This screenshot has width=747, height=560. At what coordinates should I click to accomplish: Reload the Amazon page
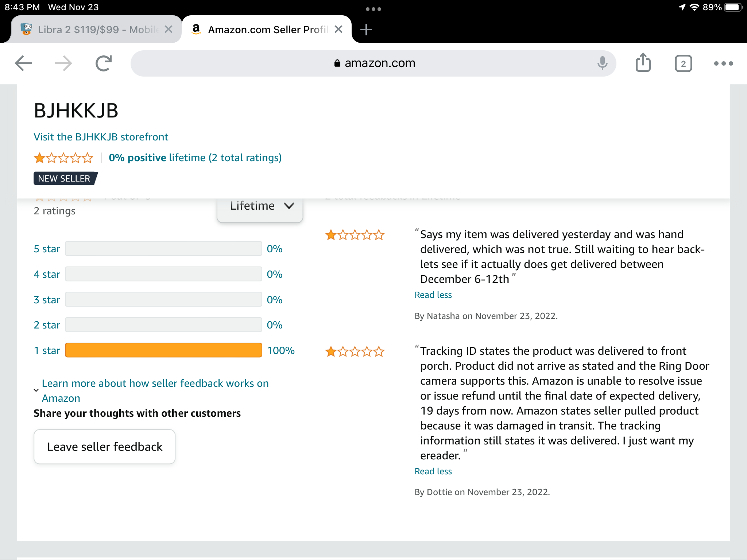(x=104, y=63)
